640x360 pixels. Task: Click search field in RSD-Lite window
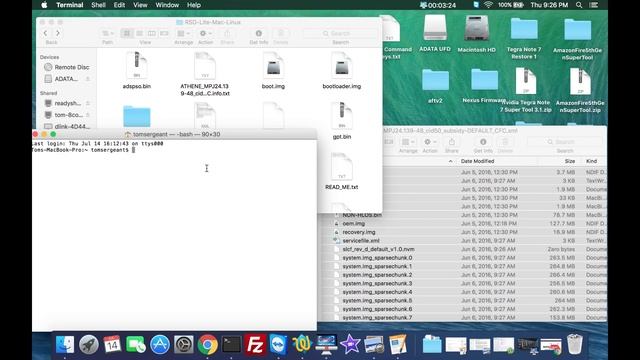[340, 33]
